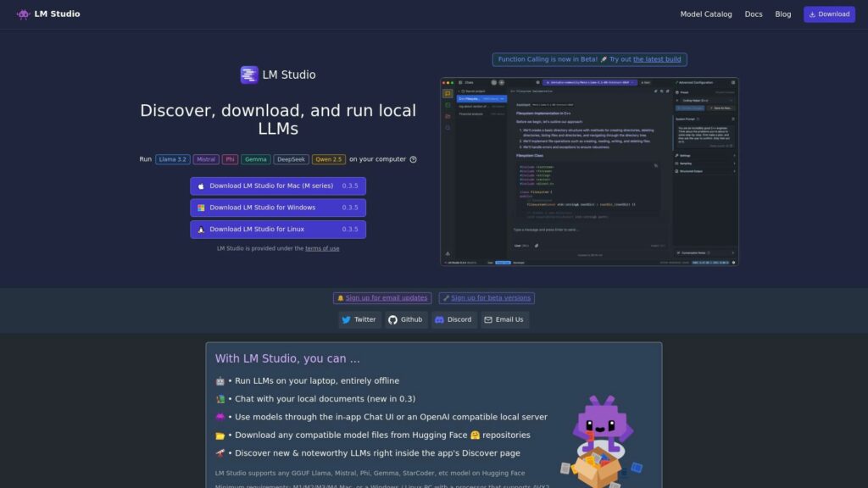The width and height of the screenshot is (868, 488).
Task: Download LM Studio for Mac (M series)
Action: tap(278, 186)
